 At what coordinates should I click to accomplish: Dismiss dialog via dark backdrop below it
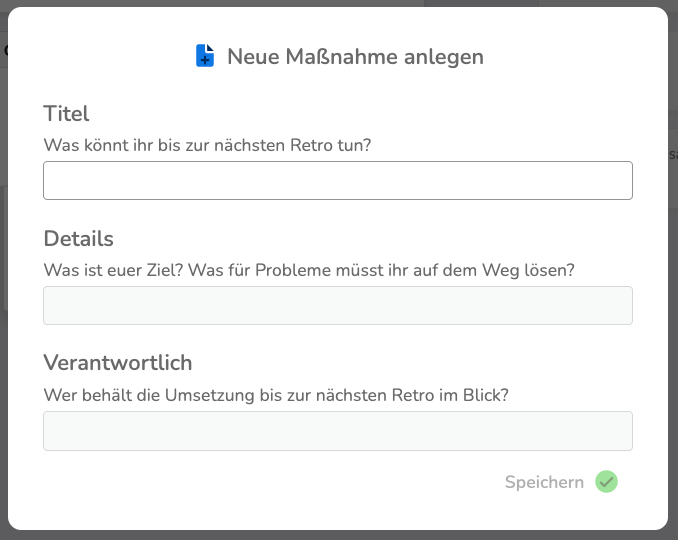(x=339, y=535)
